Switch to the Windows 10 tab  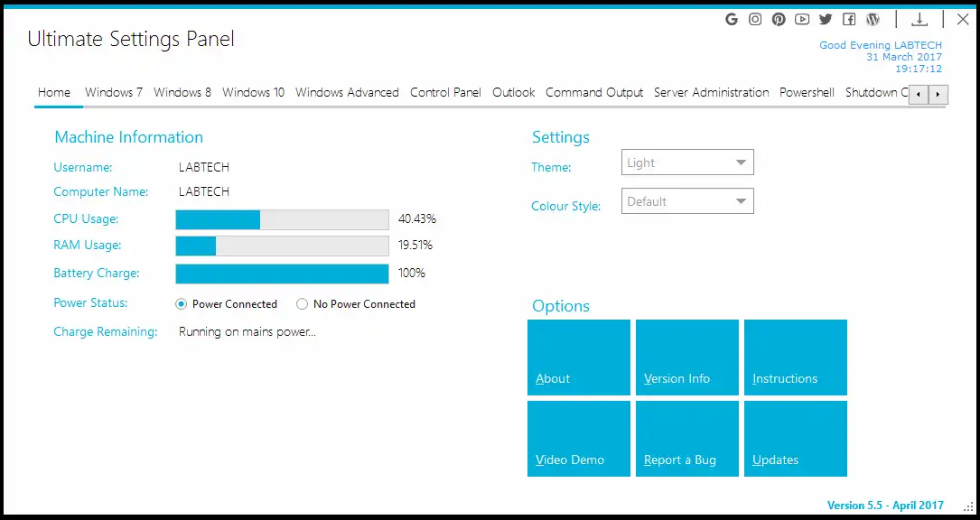tap(253, 92)
